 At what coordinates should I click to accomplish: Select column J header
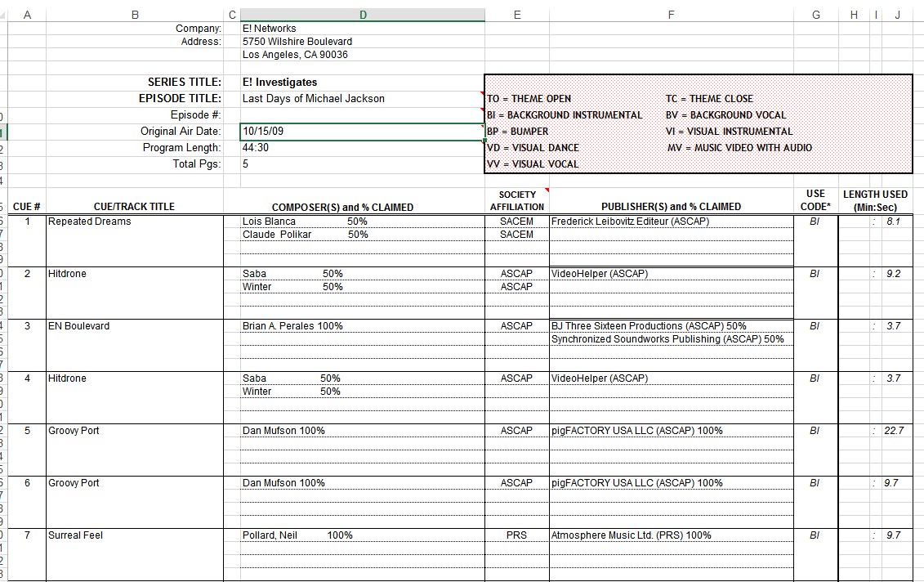[897, 15]
